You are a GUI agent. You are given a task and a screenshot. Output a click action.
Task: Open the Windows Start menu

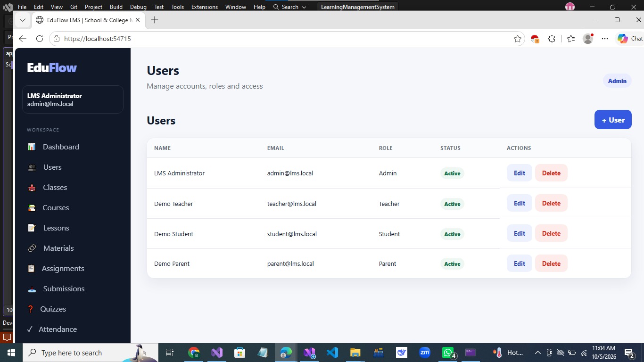coord(11,353)
